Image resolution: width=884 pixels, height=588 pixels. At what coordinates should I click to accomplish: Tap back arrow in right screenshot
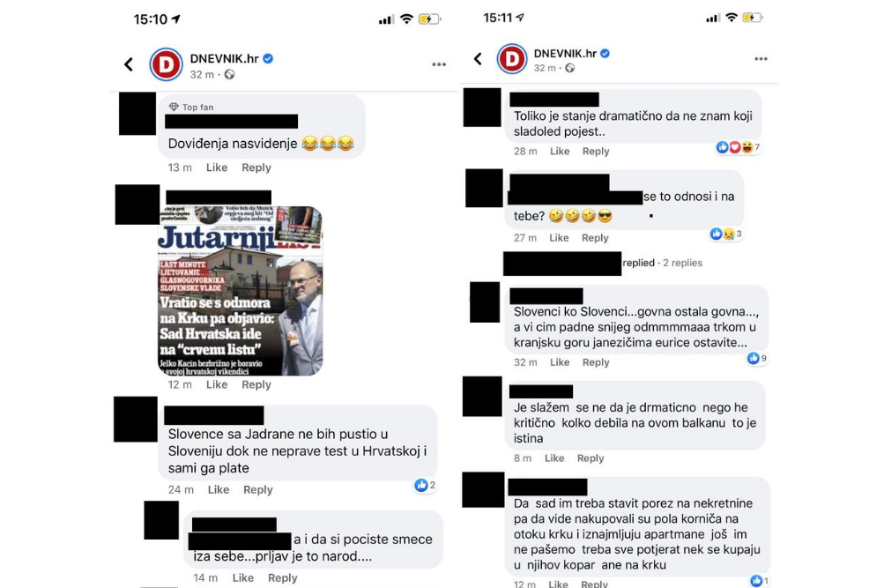pyautogui.click(x=478, y=59)
